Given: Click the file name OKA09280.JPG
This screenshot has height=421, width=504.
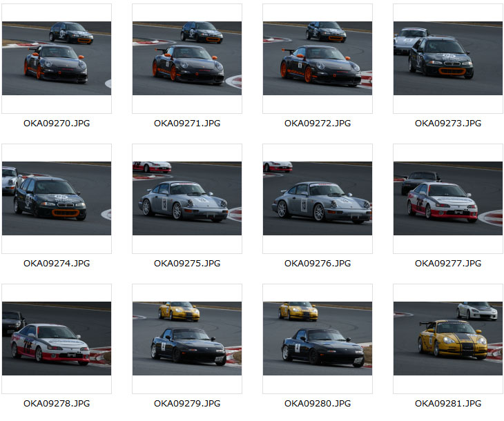Looking at the screenshot, I should (x=318, y=404).
